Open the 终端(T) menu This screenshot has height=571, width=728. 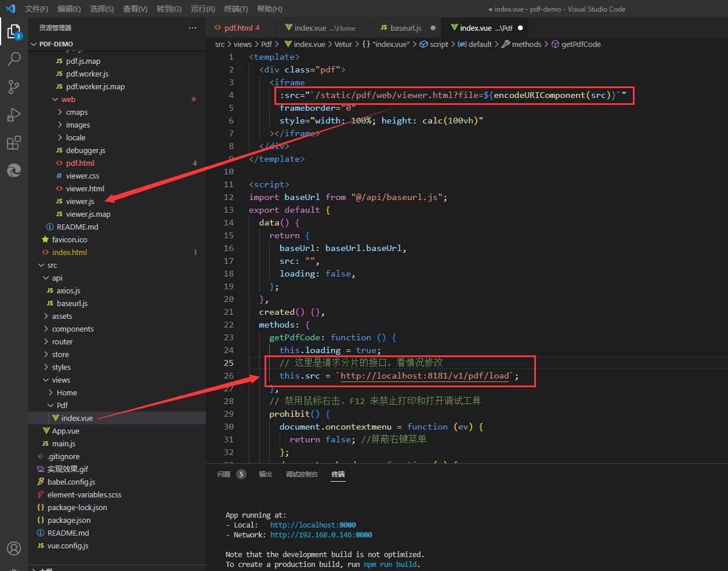tap(236, 9)
